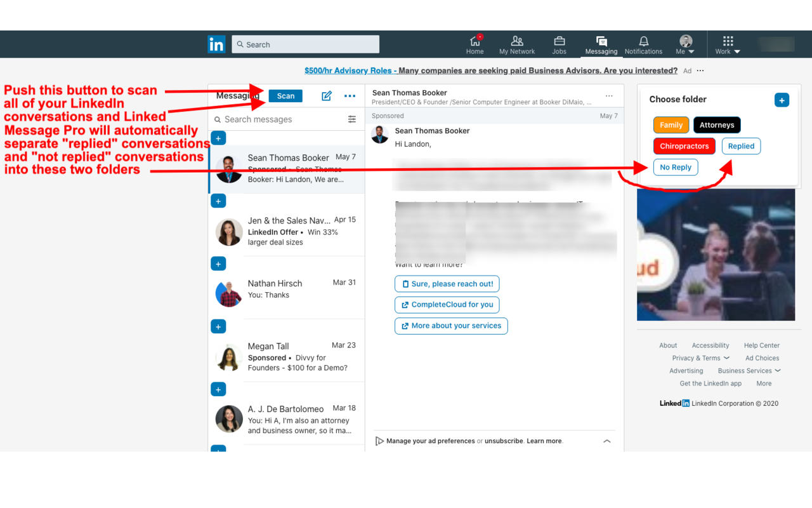The width and height of the screenshot is (812, 508).
Task: Click "CompleteCloud for you" button
Action: click(447, 305)
